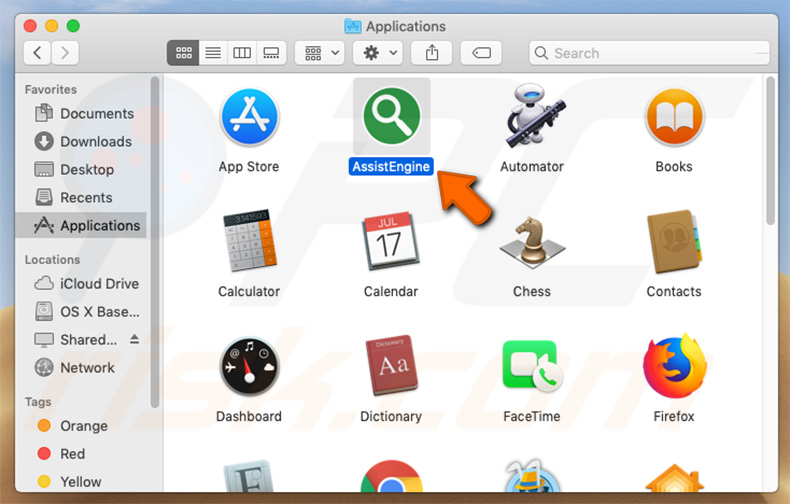The height and width of the screenshot is (504, 790).
Task: Filter by the Yellow tag
Action: (70, 482)
